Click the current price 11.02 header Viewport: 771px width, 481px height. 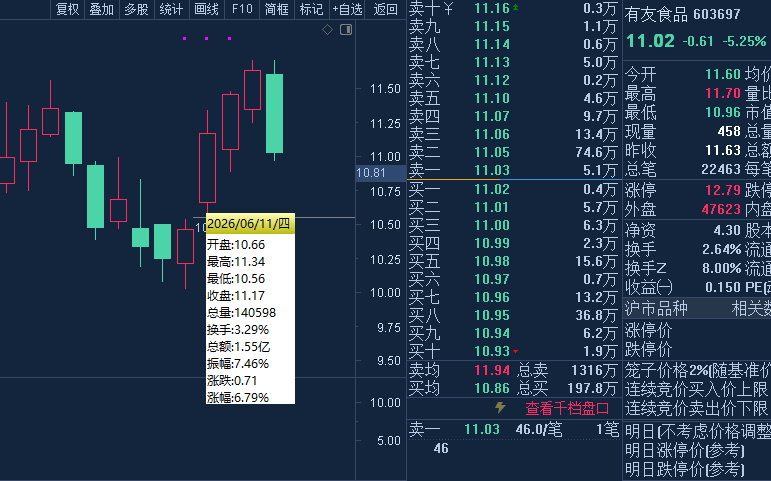coord(650,41)
